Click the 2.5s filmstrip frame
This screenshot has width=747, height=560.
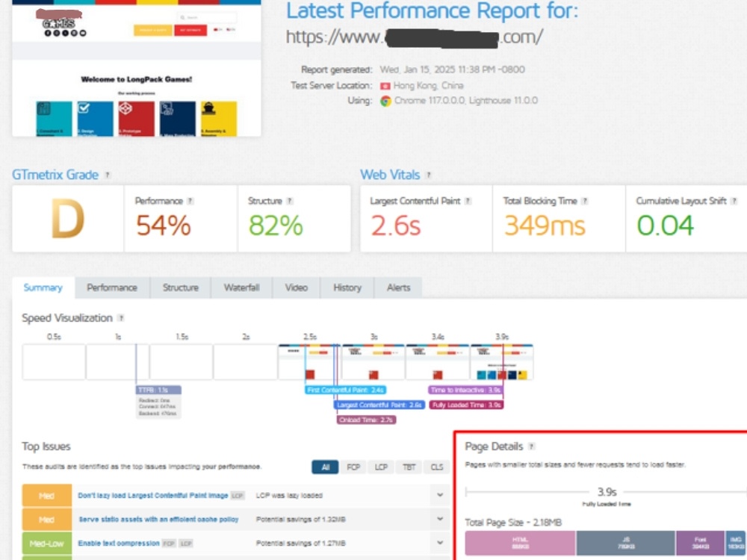click(309, 362)
